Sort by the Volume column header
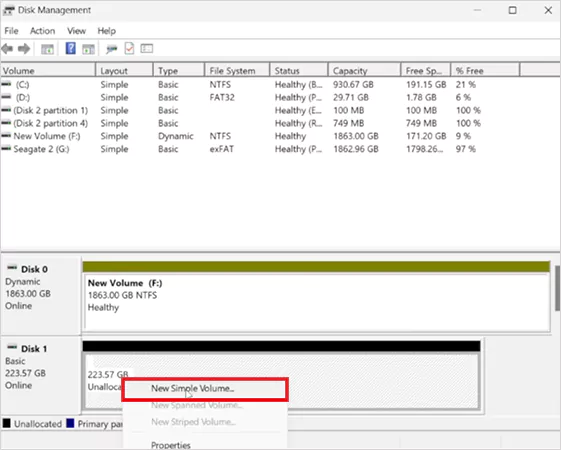The width and height of the screenshot is (561, 450). point(48,71)
